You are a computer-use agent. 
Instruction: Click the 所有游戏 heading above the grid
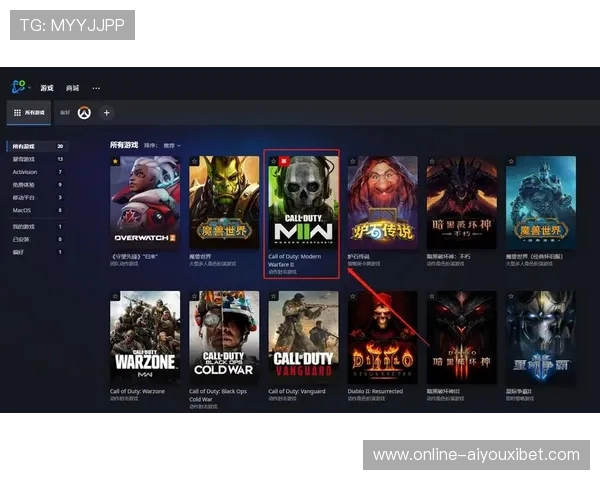click(x=124, y=145)
